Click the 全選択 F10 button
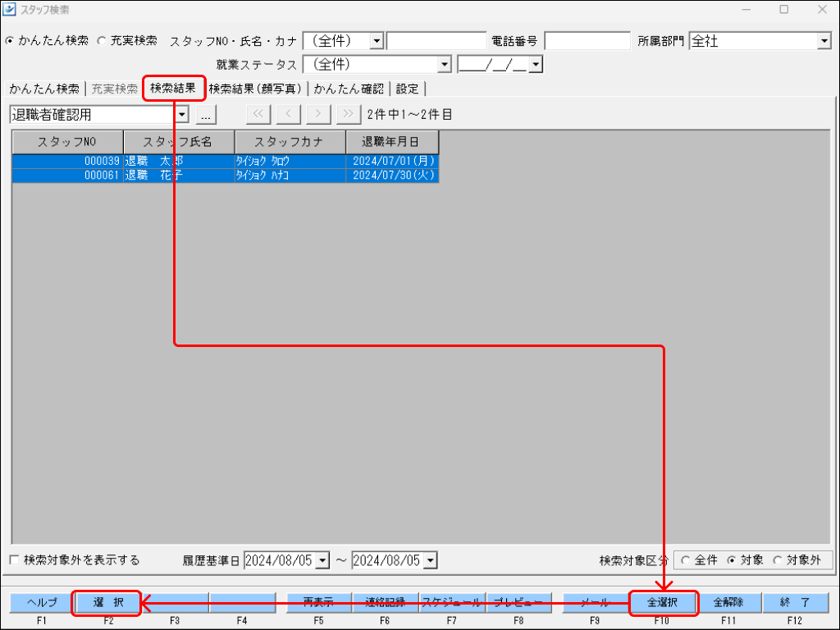This screenshot has height=630, width=840. click(x=662, y=603)
